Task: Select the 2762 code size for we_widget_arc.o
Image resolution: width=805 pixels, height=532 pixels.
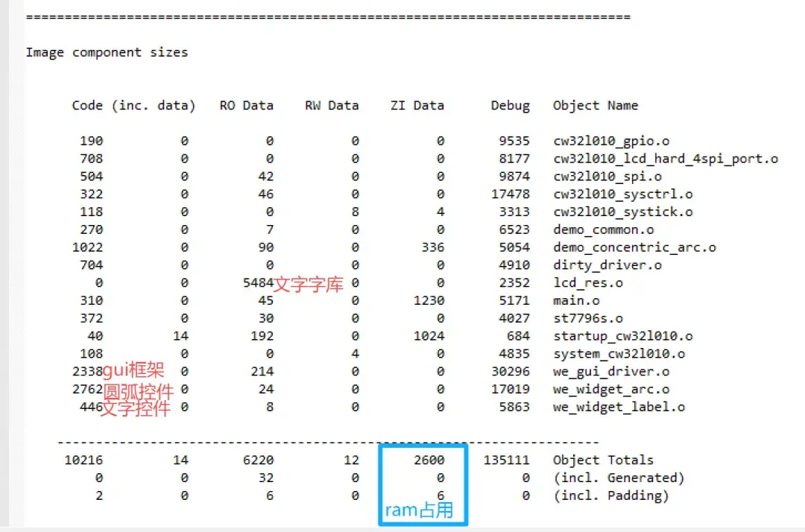Action: pos(88,390)
